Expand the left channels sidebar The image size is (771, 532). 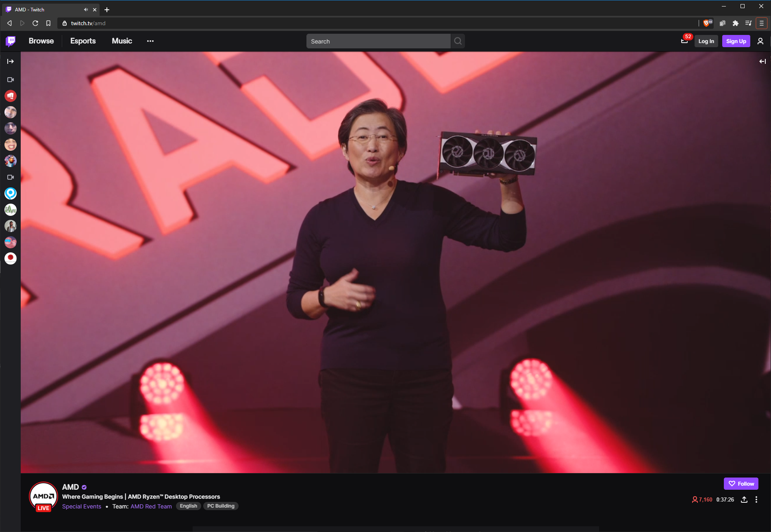click(x=11, y=61)
